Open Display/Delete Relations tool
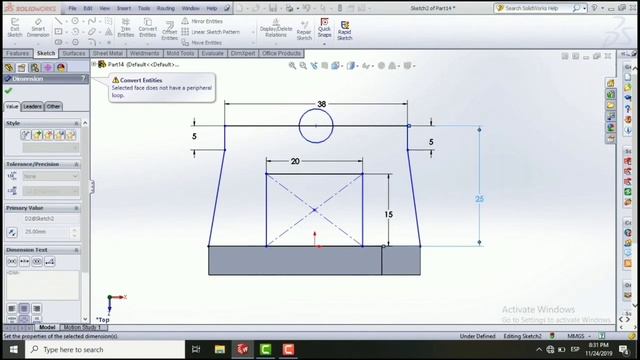This screenshot has width=640, height=360. point(276,28)
